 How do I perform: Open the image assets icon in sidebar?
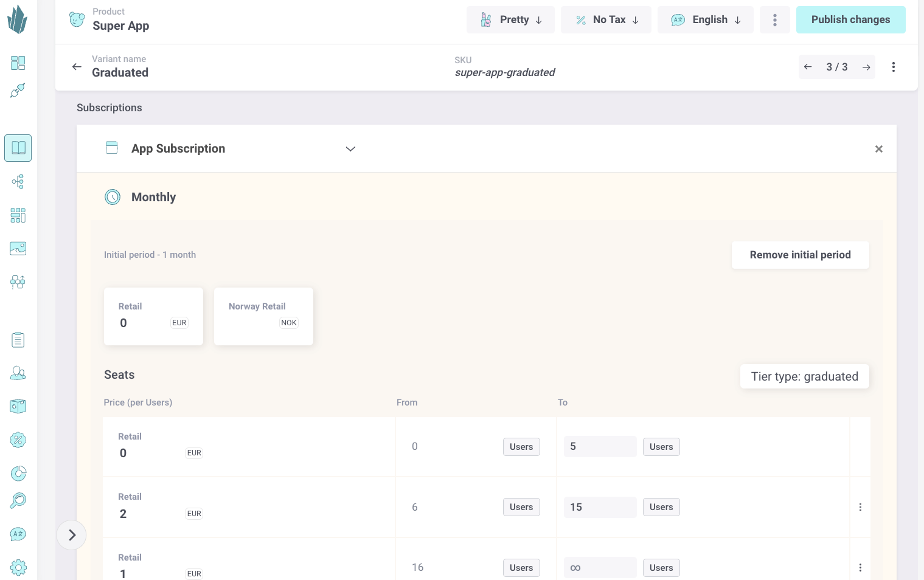click(x=18, y=248)
